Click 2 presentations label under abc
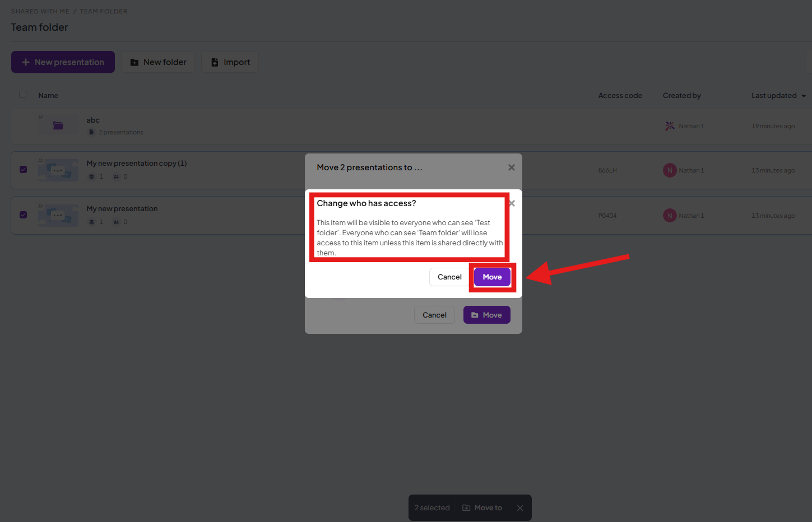The height and width of the screenshot is (522, 812). click(121, 133)
